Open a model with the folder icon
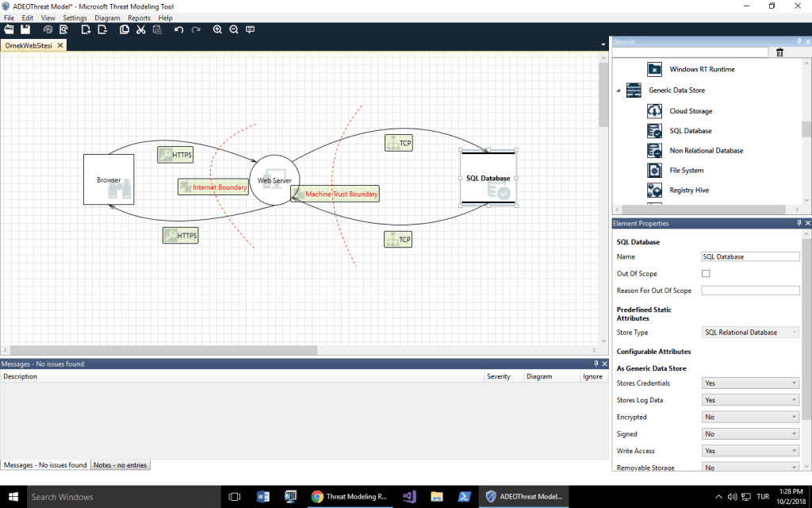 tap(10, 29)
